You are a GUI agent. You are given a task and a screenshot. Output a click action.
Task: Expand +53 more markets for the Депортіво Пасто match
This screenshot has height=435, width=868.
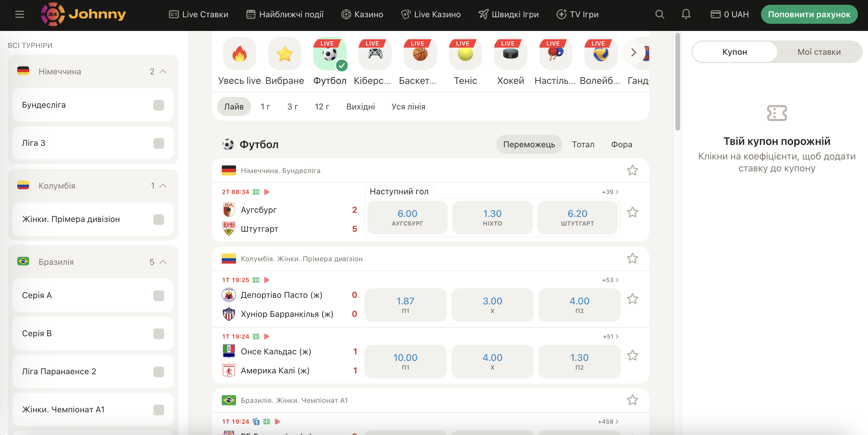pos(610,280)
